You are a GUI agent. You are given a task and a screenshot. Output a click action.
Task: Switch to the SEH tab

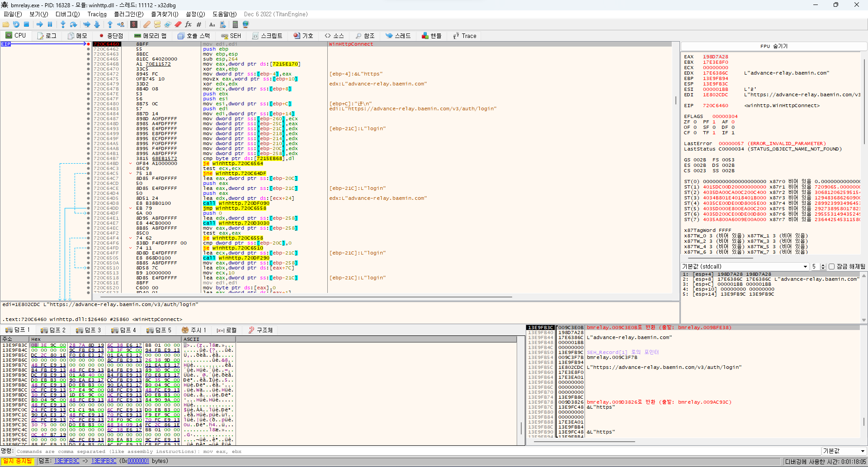(x=231, y=36)
